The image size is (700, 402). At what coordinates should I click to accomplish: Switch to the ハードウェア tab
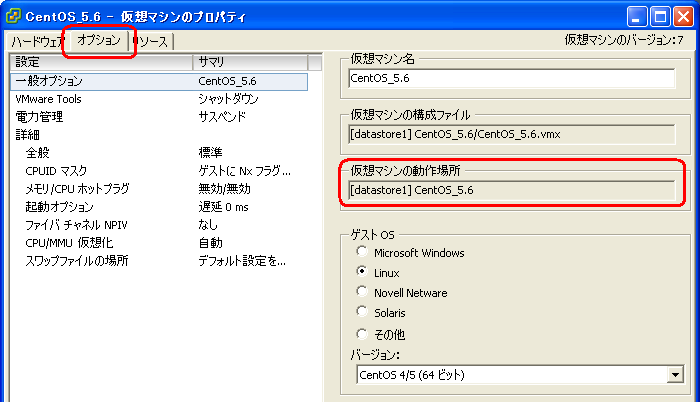click(37, 41)
